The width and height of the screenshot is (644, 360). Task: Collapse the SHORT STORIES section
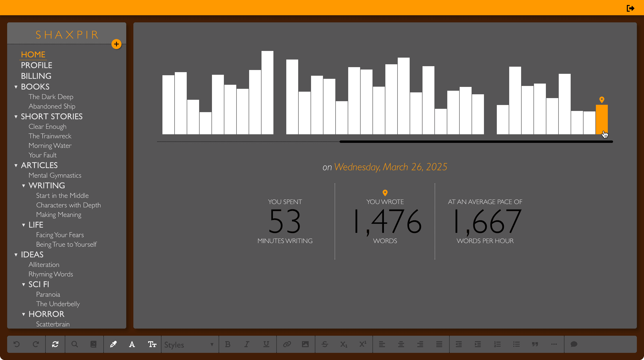16,117
